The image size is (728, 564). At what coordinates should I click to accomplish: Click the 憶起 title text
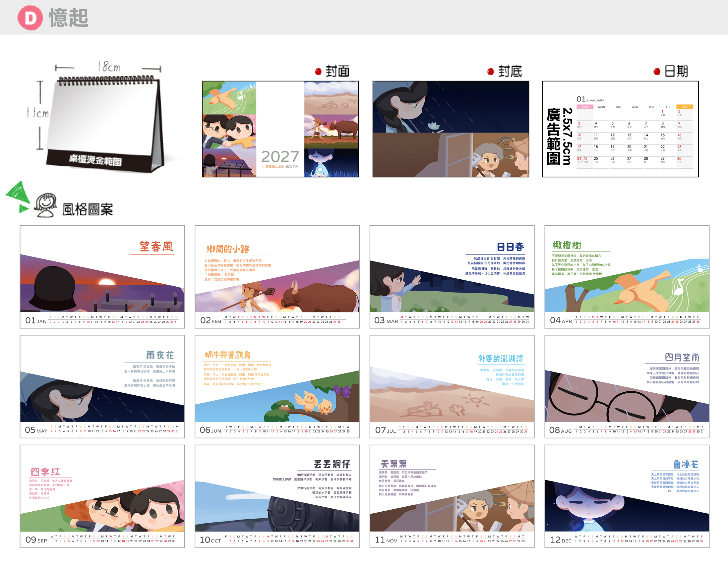69,18
